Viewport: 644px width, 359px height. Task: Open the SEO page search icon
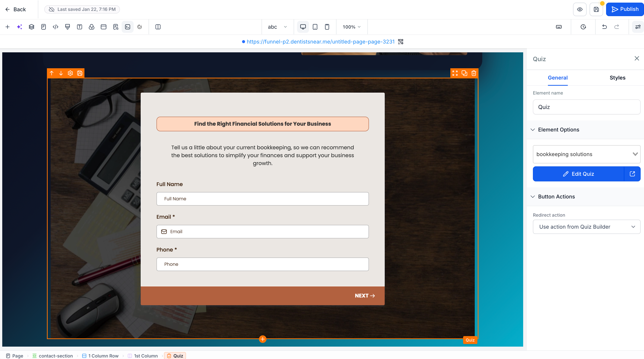(x=116, y=27)
